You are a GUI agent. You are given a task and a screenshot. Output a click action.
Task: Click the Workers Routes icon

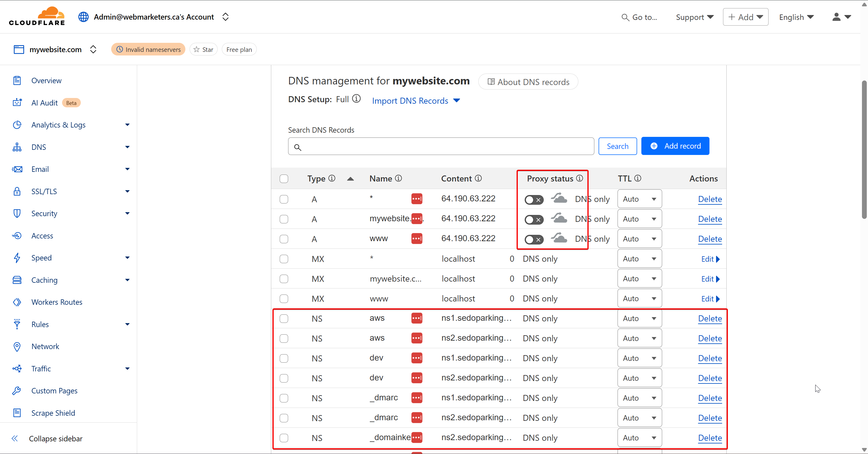click(17, 302)
